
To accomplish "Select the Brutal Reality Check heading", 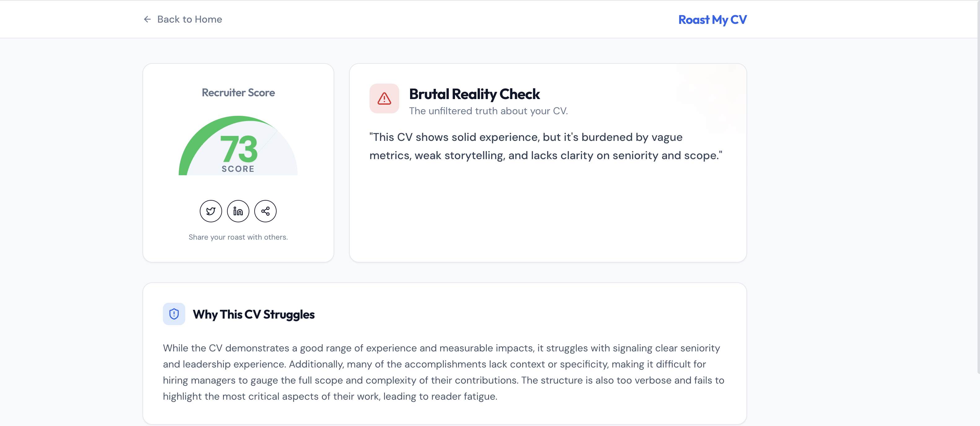I will 474,94.
